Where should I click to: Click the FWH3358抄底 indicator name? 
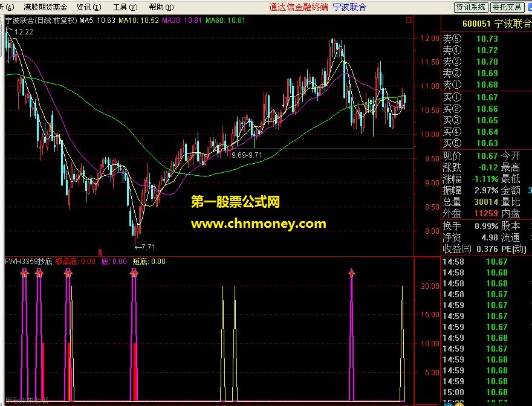28,262
